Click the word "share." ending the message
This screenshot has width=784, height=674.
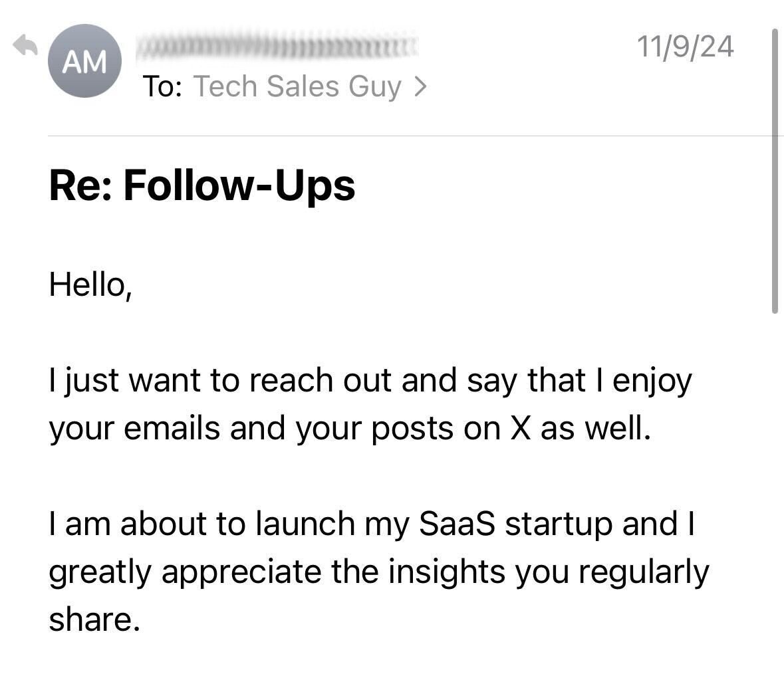coord(94,619)
